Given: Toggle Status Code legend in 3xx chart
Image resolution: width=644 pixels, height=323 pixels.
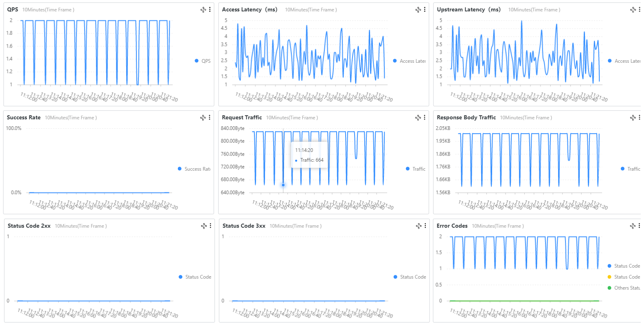Looking at the screenshot, I should [x=410, y=277].
